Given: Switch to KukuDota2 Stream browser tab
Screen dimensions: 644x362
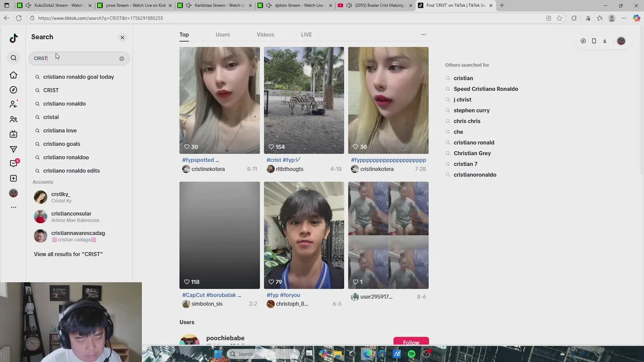Looking at the screenshot, I should pyautogui.click(x=54, y=5).
